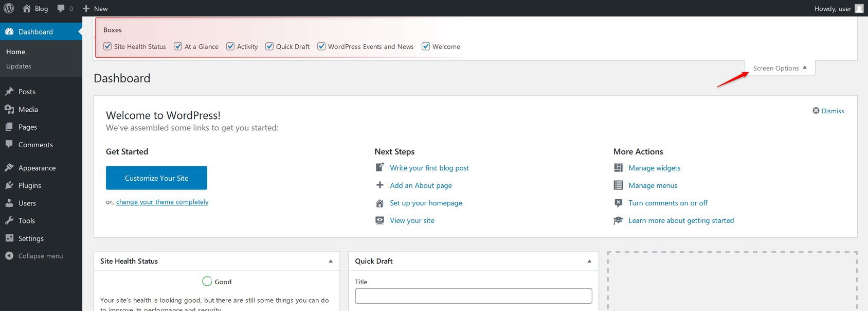
Task: Click the Tools wrench icon
Action: [x=9, y=220]
